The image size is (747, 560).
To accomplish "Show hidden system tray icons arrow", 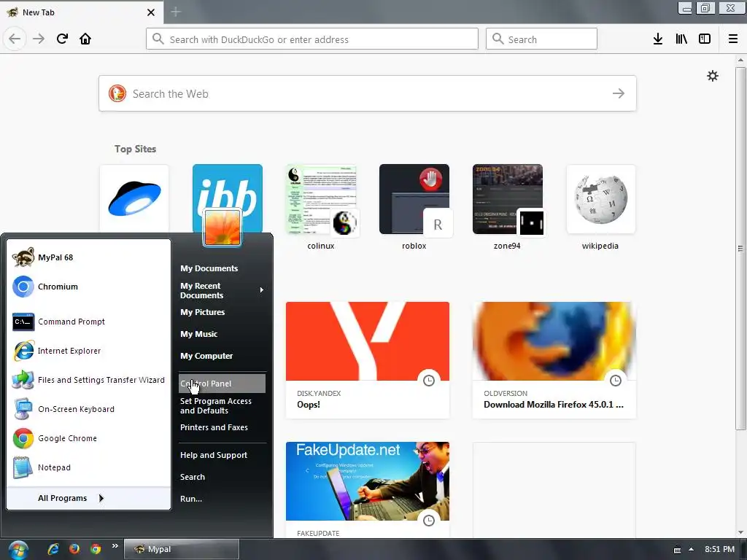I will [x=692, y=550].
